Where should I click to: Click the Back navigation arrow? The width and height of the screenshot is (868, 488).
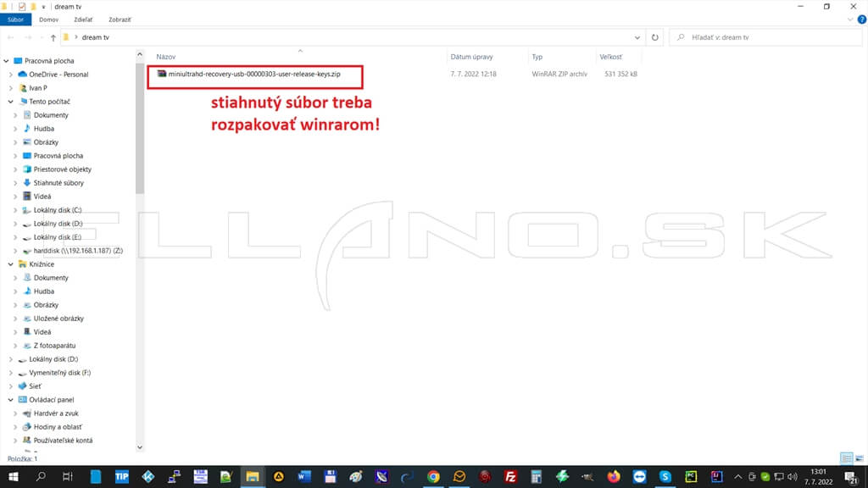[x=10, y=37]
